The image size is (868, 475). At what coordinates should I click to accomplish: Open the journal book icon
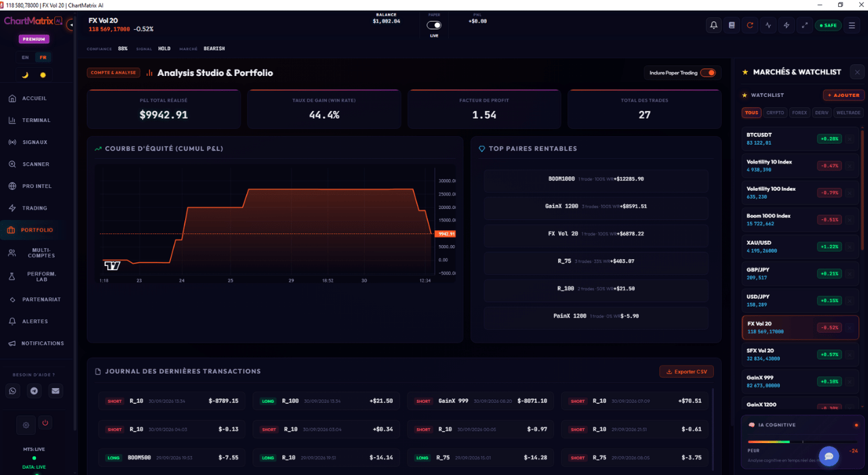point(732,25)
